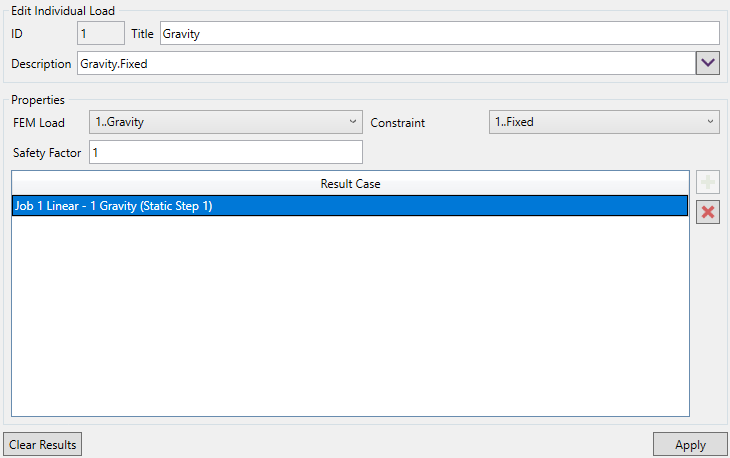Viewport: 730px width, 458px height.
Task: Open the Constraint dropdown showing 1..Fixed
Action: click(x=604, y=122)
